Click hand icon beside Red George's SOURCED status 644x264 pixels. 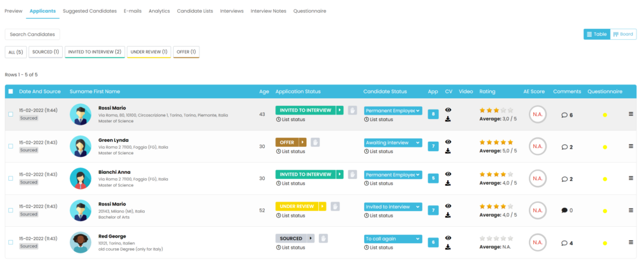coord(323,239)
